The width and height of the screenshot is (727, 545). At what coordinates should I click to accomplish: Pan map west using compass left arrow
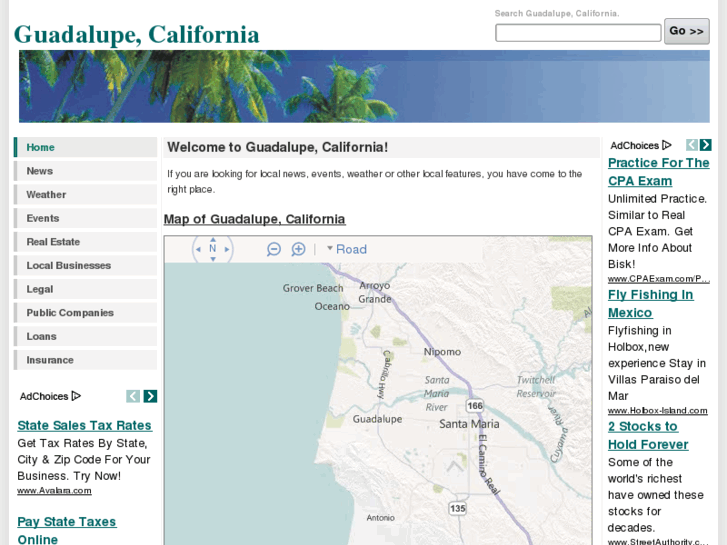198,249
